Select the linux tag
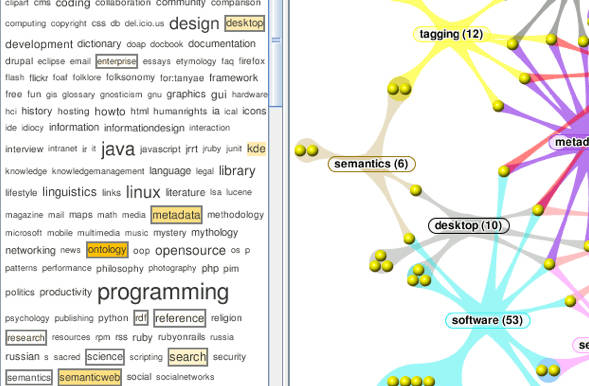This screenshot has height=386, width=589. pos(143,193)
